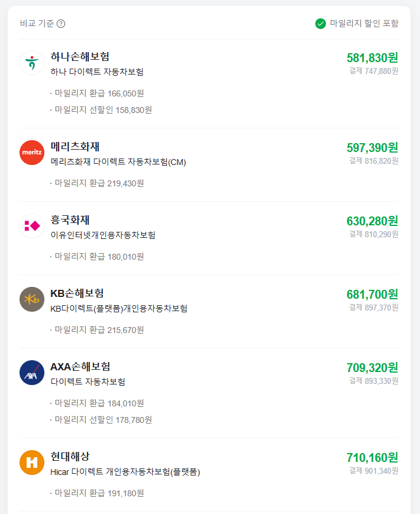Viewport: 420px width, 514px height.
Task: Select the 현대해상 orange H logo
Action: point(31,463)
